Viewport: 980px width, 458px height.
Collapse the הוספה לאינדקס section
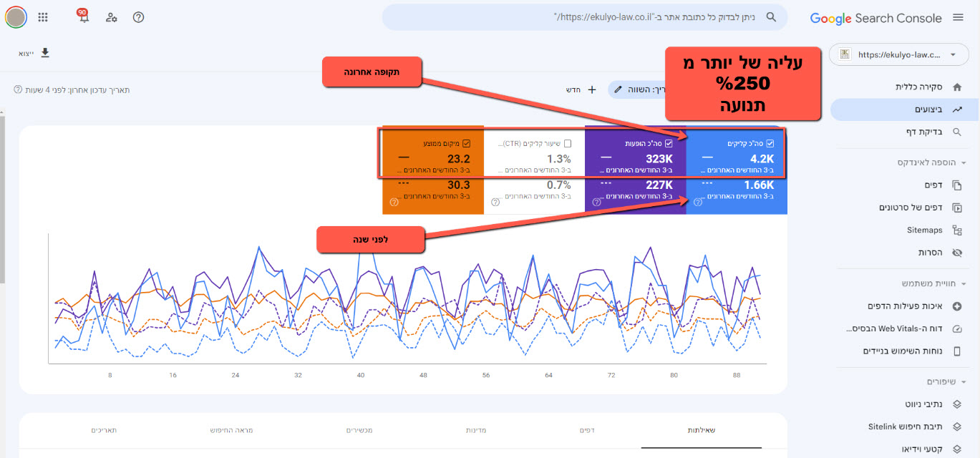tap(964, 163)
